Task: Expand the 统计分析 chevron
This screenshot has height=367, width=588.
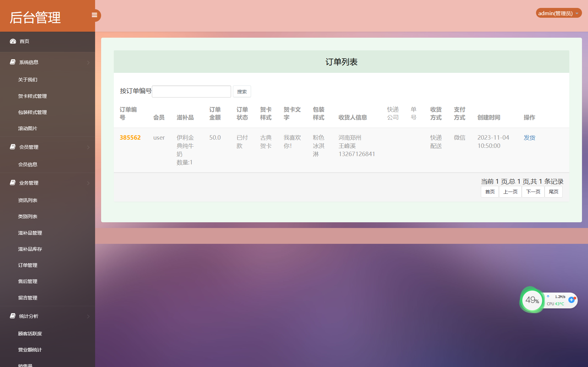Action: [x=88, y=316]
